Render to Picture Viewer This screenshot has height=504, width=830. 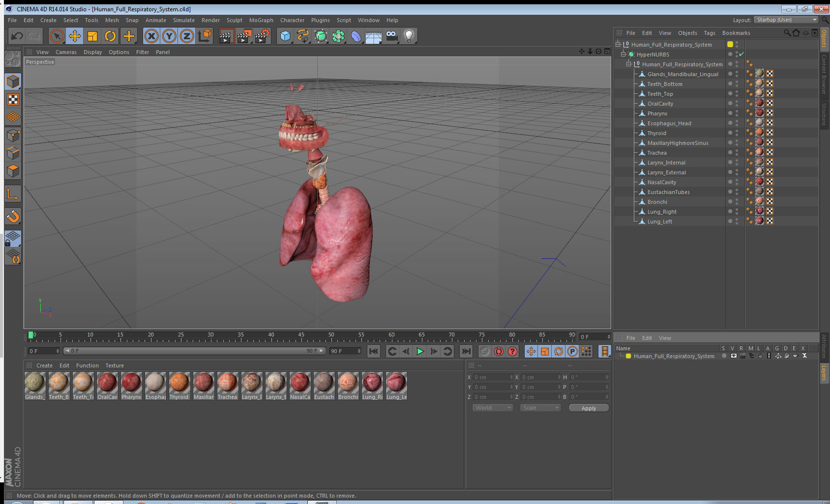244,36
